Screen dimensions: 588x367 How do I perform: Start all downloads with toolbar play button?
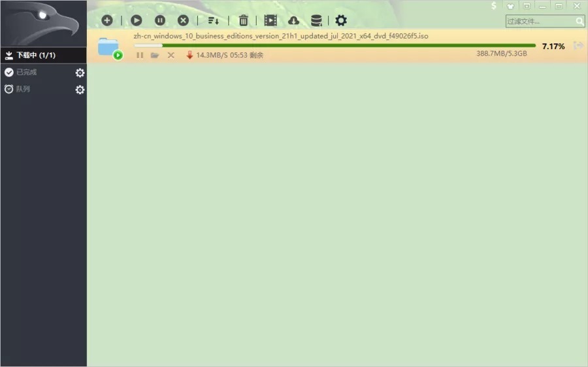[x=136, y=20]
